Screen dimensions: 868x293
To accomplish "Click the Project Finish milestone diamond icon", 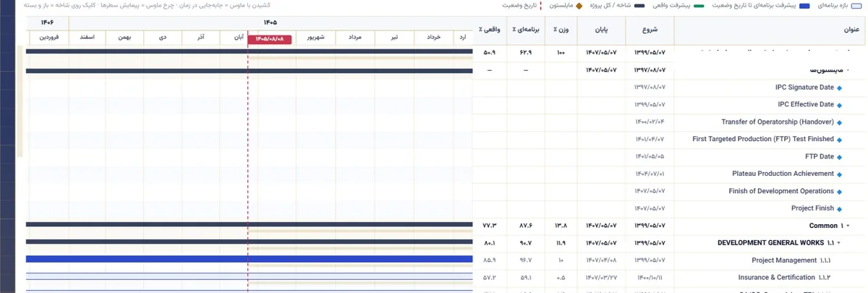I will pos(840,209).
